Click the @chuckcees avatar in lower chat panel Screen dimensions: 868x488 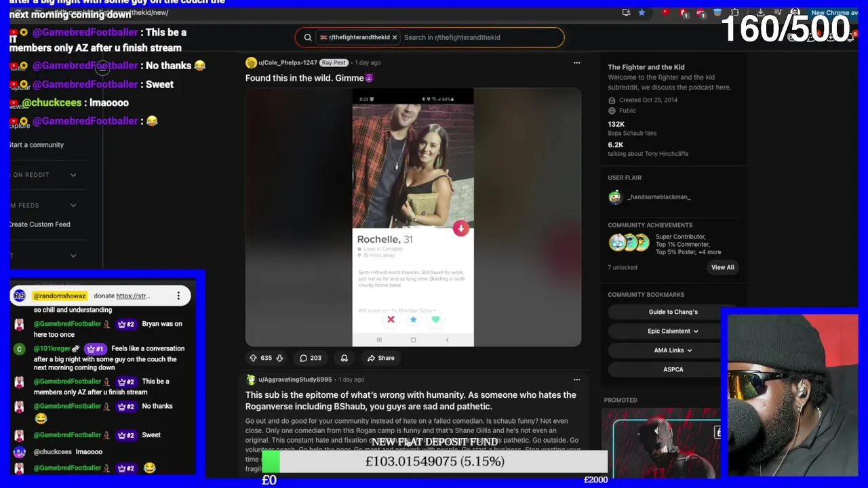click(20, 452)
